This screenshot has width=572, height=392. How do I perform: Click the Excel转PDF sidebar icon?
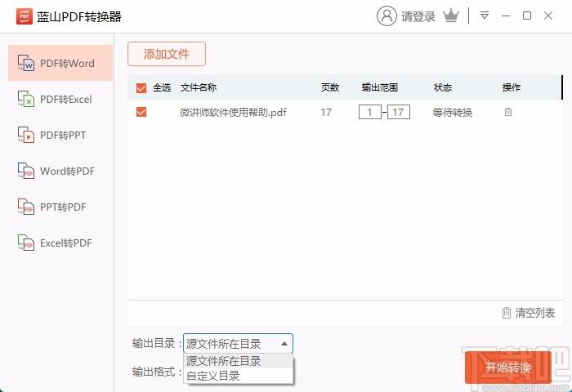click(26, 243)
